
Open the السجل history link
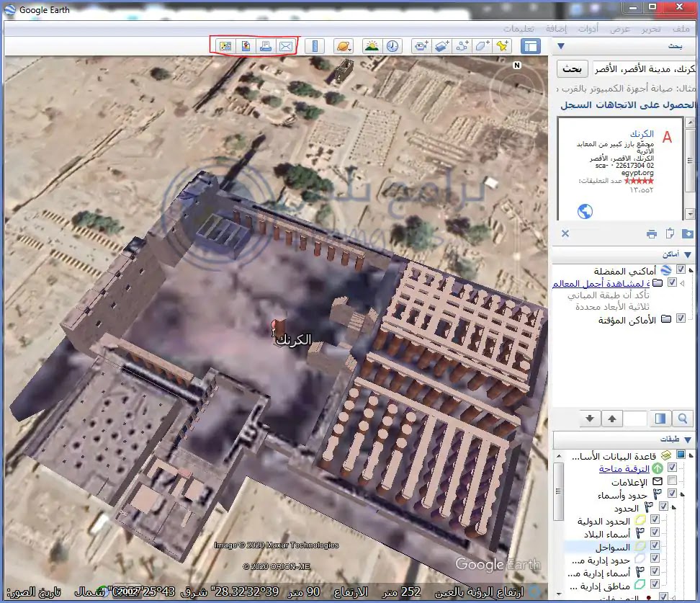(x=577, y=105)
